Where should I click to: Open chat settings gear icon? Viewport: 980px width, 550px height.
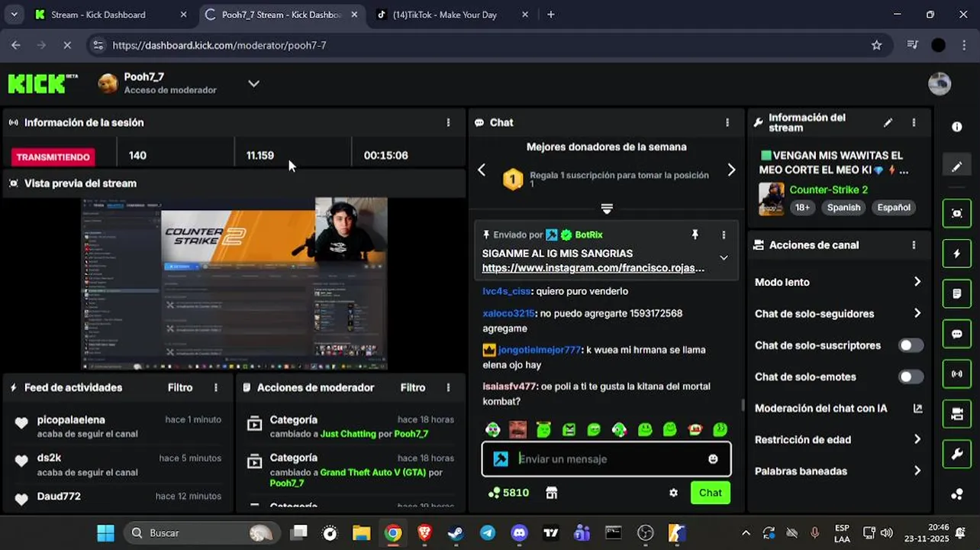click(673, 493)
